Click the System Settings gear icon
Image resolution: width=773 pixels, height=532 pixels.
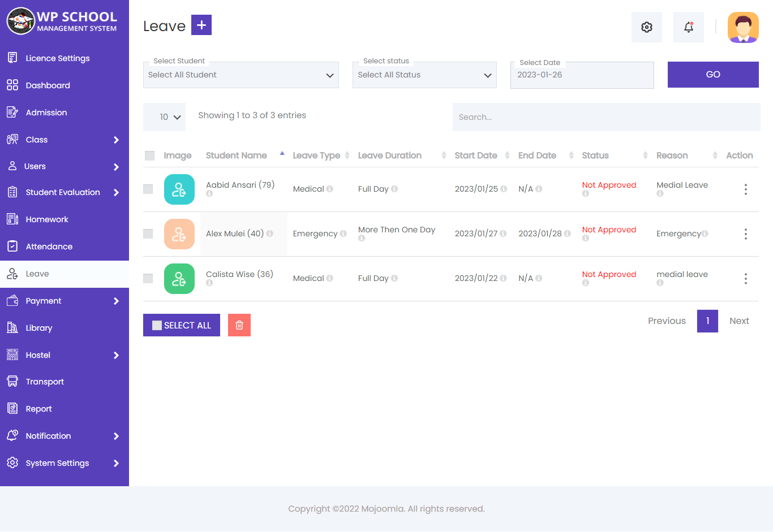point(12,463)
